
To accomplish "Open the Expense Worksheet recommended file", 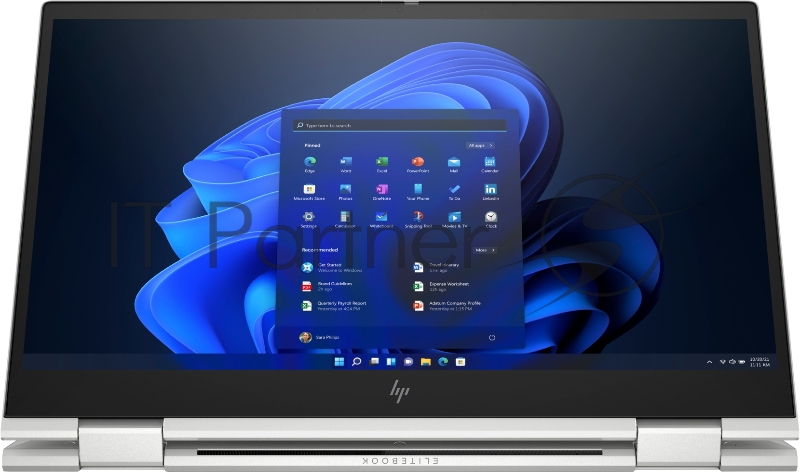I will coord(450,285).
